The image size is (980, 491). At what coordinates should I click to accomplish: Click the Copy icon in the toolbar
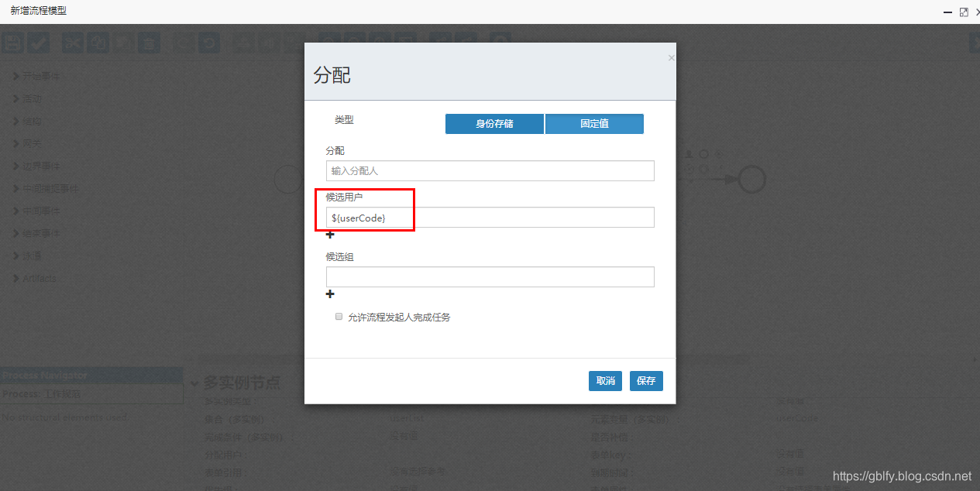[98, 43]
